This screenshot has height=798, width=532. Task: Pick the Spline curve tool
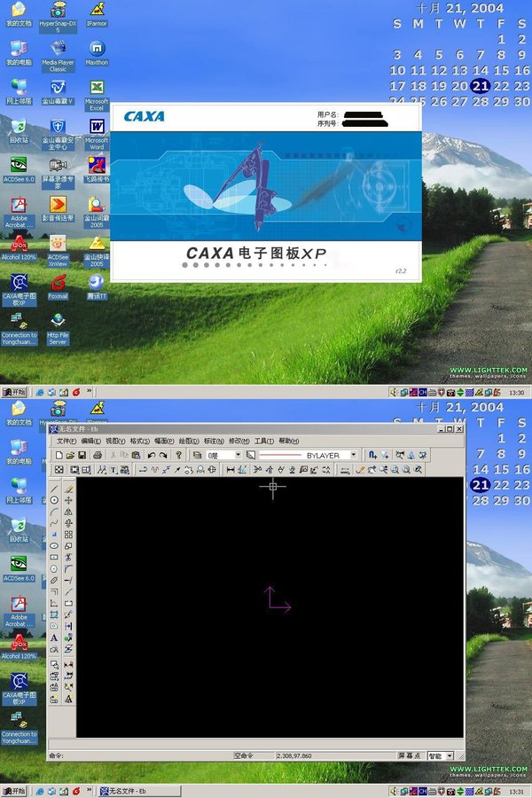tap(54, 523)
